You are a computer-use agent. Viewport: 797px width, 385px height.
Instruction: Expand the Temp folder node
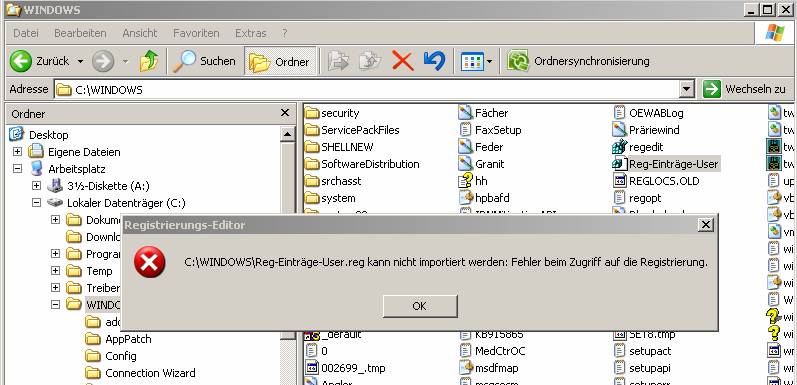[55, 271]
